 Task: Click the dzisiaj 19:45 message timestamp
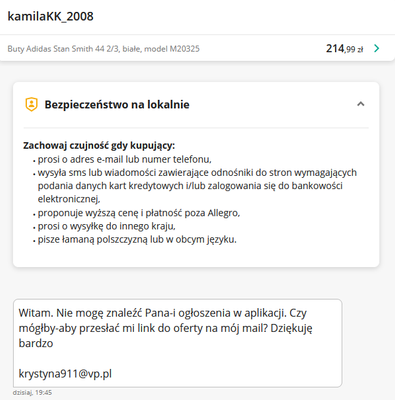[32, 393]
